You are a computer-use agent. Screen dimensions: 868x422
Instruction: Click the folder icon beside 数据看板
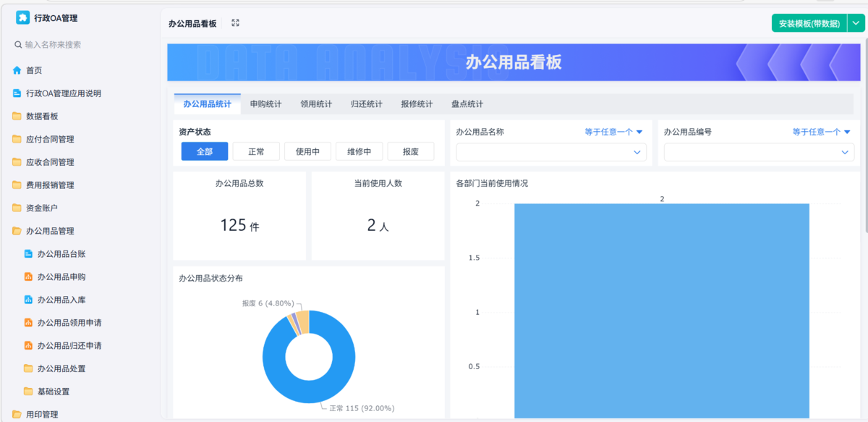[x=16, y=116]
